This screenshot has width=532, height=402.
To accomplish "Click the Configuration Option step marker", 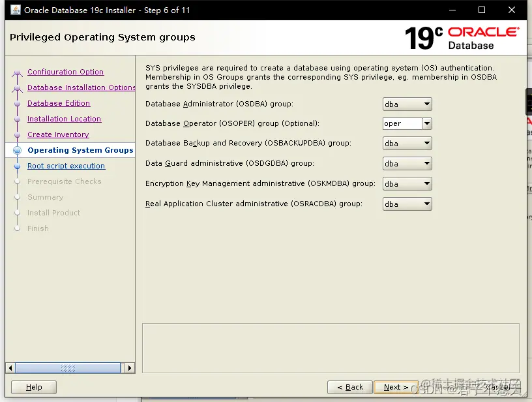I will [18, 72].
